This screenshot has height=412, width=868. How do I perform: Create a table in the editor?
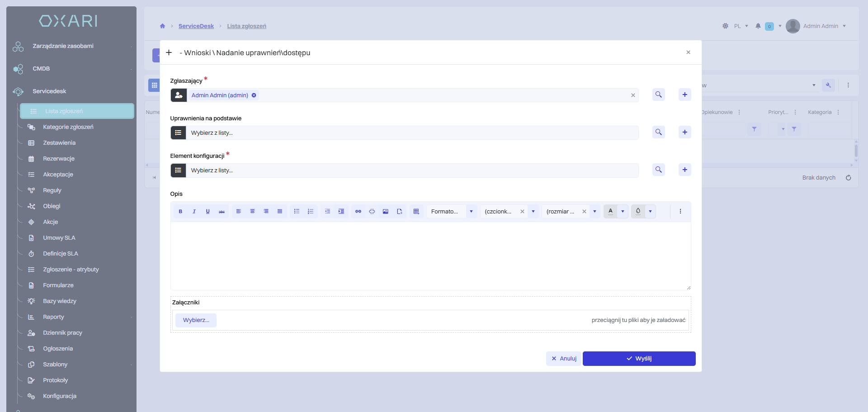click(416, 212)
